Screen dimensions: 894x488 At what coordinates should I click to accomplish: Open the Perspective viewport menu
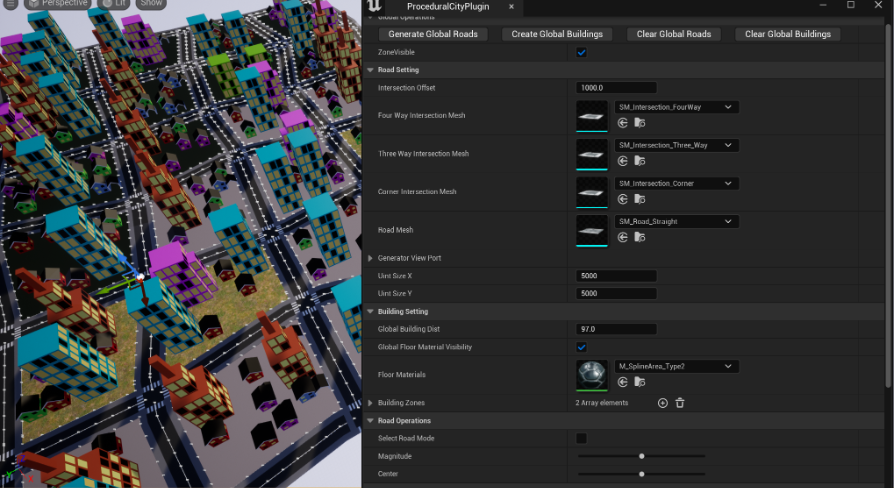(58, 3)
